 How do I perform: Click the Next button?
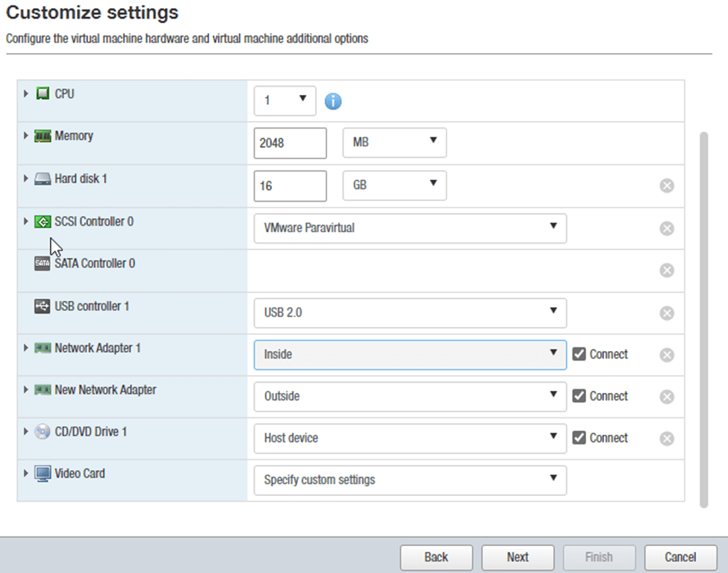point(517,557)
